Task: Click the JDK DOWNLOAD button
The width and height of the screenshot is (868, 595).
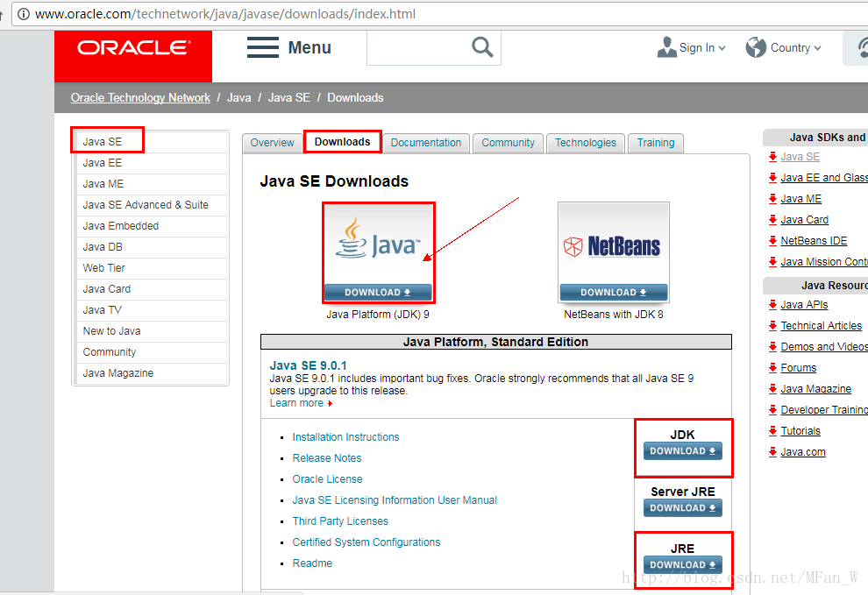Action: tap(682, 451)
